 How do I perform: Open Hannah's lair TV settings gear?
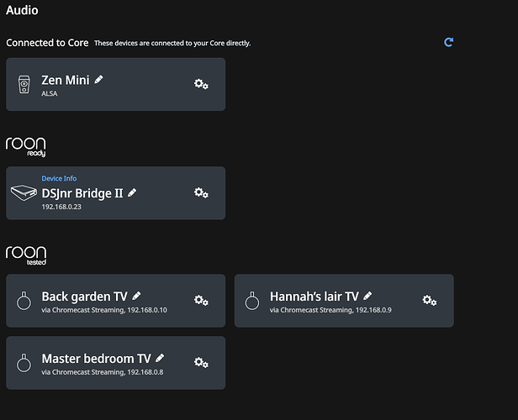click(430, 301)
